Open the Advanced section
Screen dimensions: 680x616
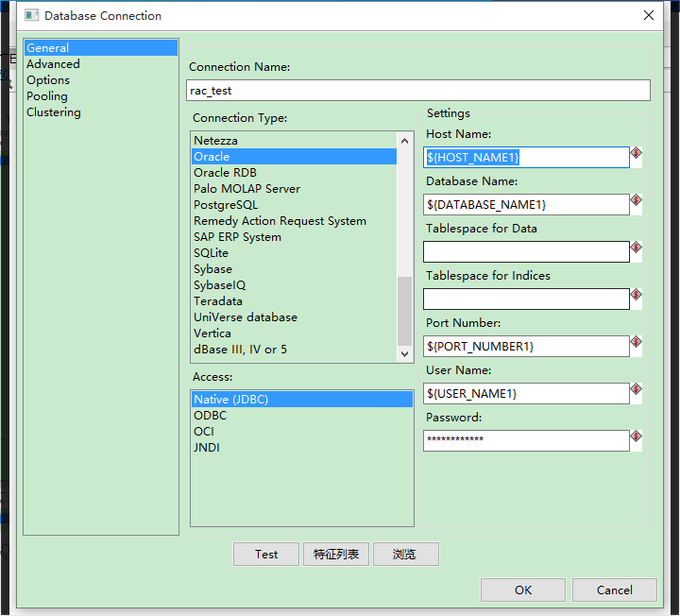click(x=101, y=63)
